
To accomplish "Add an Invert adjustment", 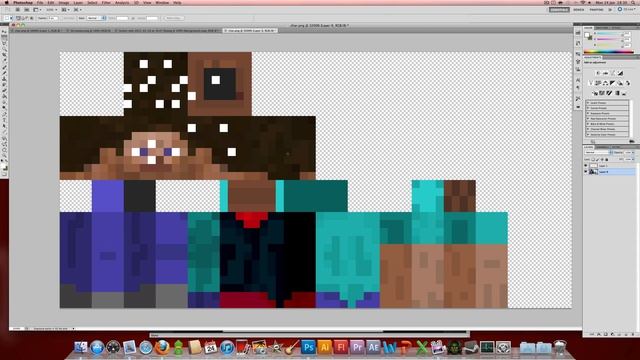I will (x=594, y=93).
